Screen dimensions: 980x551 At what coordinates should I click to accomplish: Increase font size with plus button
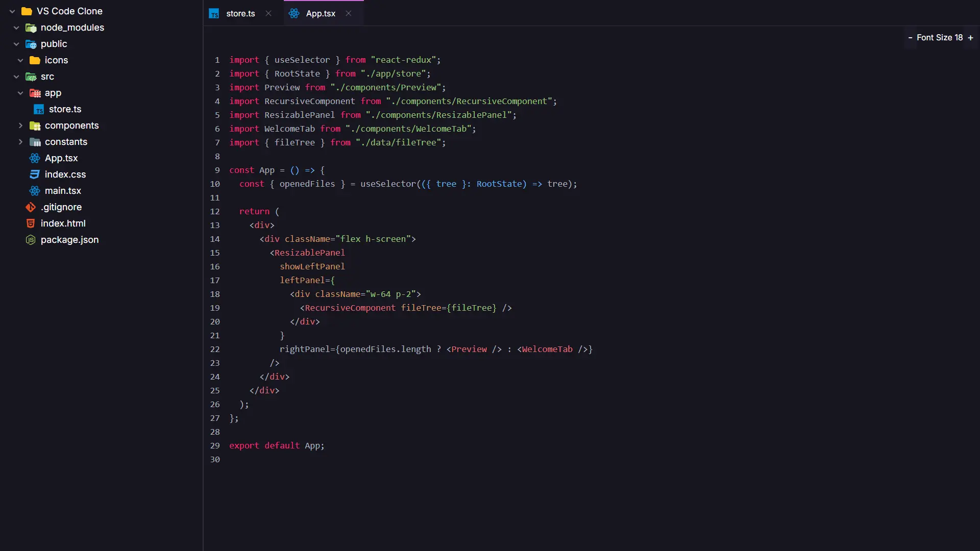(x=970, y=38)
